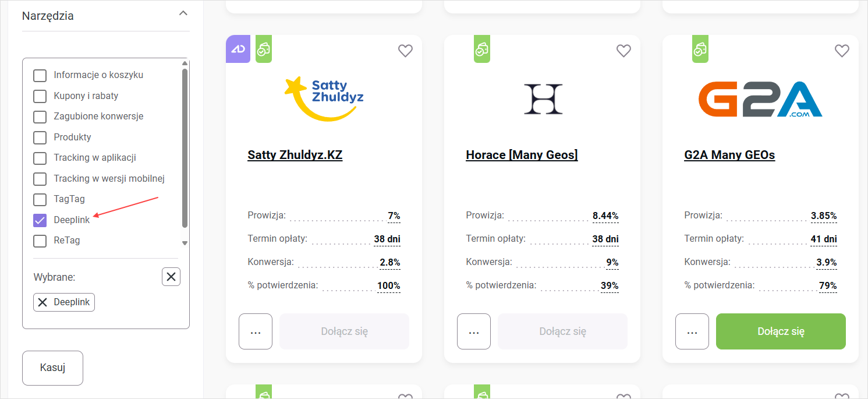Open G2A Many GEOs program link

point(729,155)
